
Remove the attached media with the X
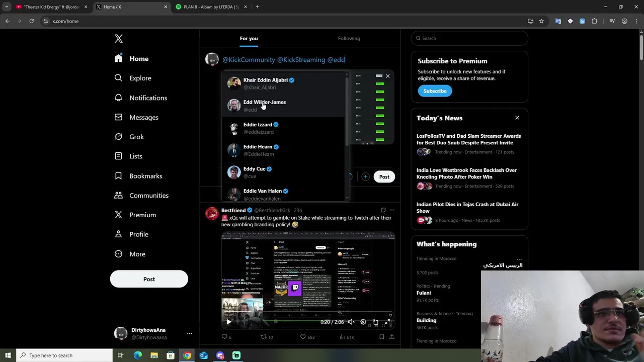tap(387, 76)
